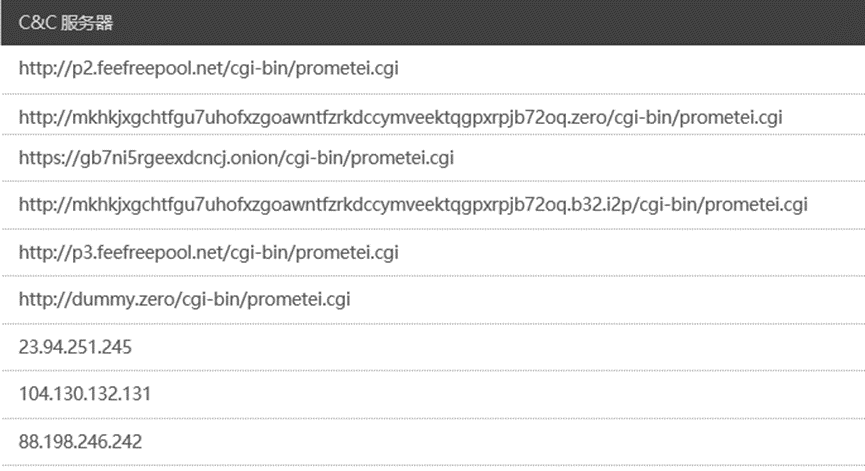Click the empty dark header bar area
The height and width of the screenshot is (471, 865).
[x=500, y=23]
